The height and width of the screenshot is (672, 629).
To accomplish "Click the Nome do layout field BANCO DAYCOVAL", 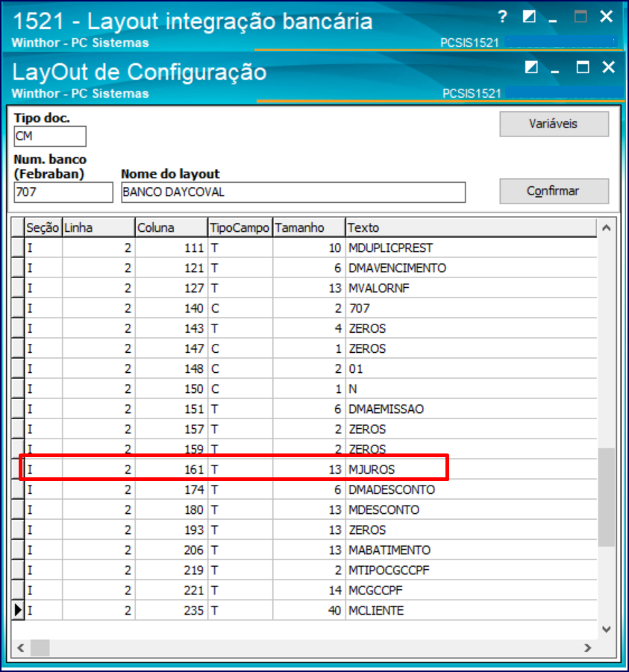I will tap(293, 192).
